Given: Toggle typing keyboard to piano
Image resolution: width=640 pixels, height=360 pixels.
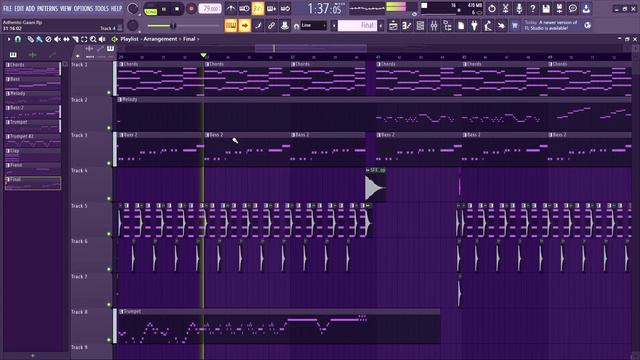Looking at the screenshot, I should [231, 26].
